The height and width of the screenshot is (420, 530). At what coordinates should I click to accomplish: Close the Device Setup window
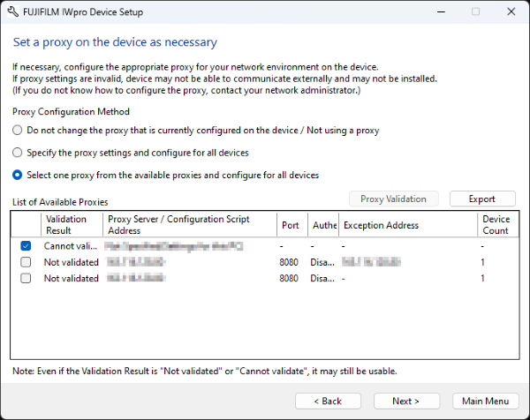511,11
